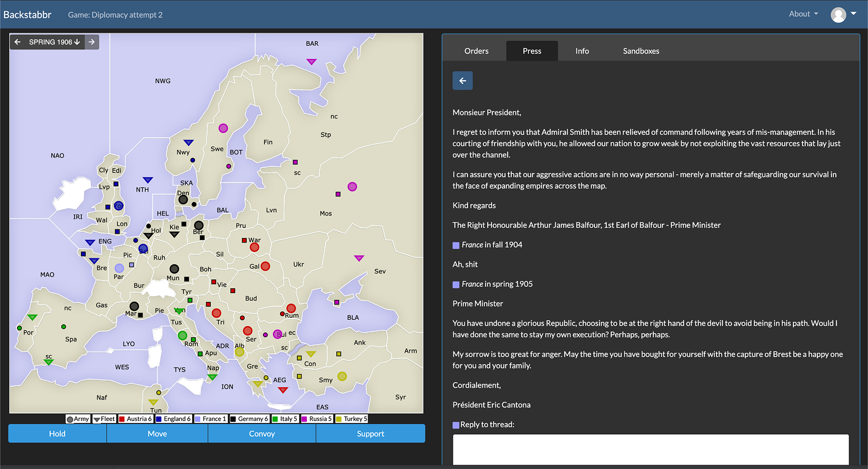Toggle the Italy 5 legend filter
868x469 pixels.
(285, 419)
